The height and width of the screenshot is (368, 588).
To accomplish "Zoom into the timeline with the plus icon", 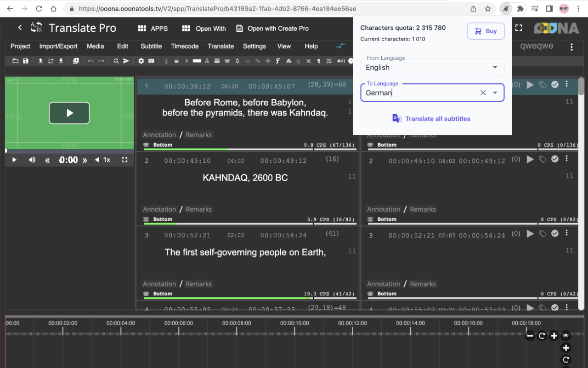I will tap(554, 336).
